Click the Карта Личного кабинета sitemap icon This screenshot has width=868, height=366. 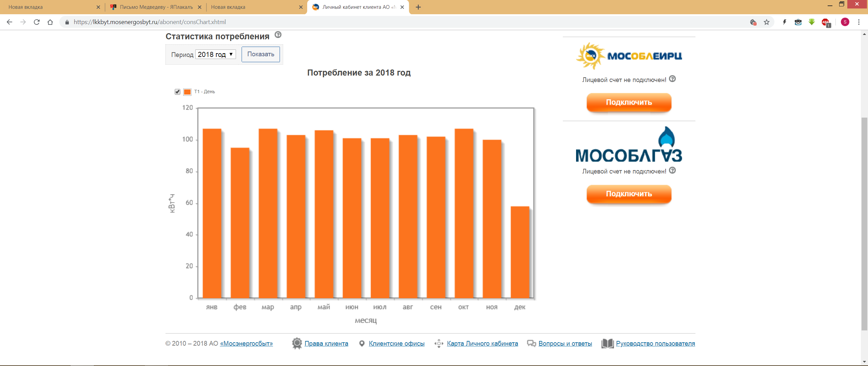tap(439, 343)
